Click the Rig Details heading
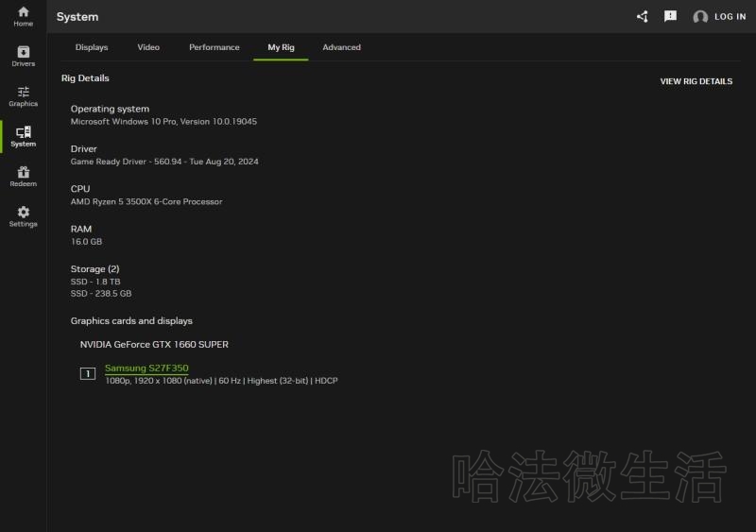 pyautogui.click(x=85, y=78)
